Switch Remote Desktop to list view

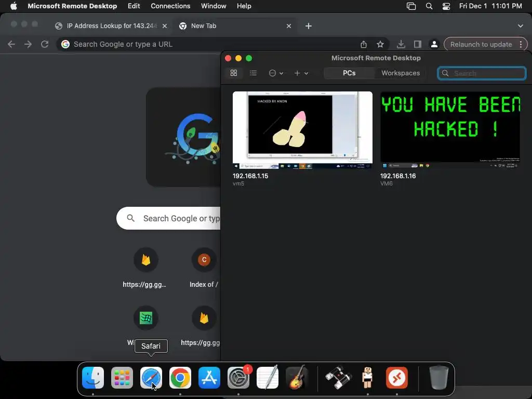pyautogui.click(x=253, y=73)
